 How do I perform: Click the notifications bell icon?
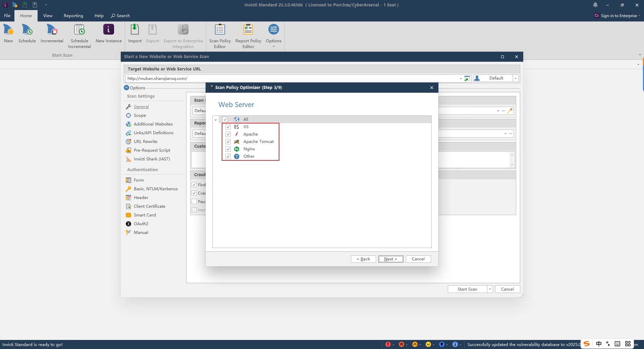click(595, 5)
